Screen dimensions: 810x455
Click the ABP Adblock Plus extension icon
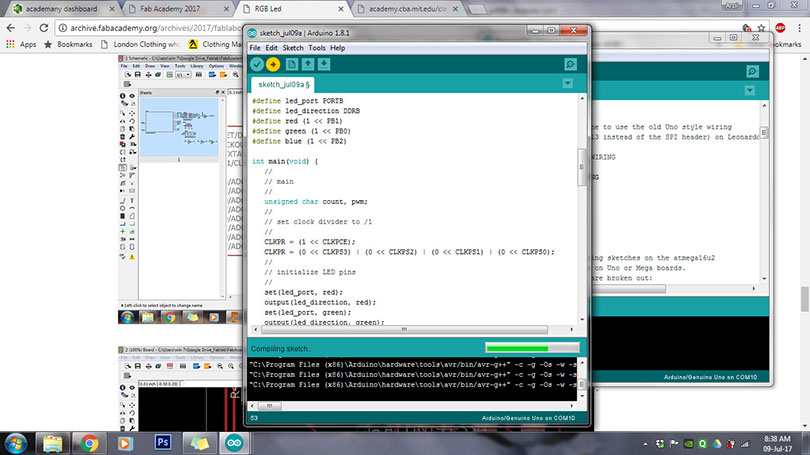click(780, 28)
